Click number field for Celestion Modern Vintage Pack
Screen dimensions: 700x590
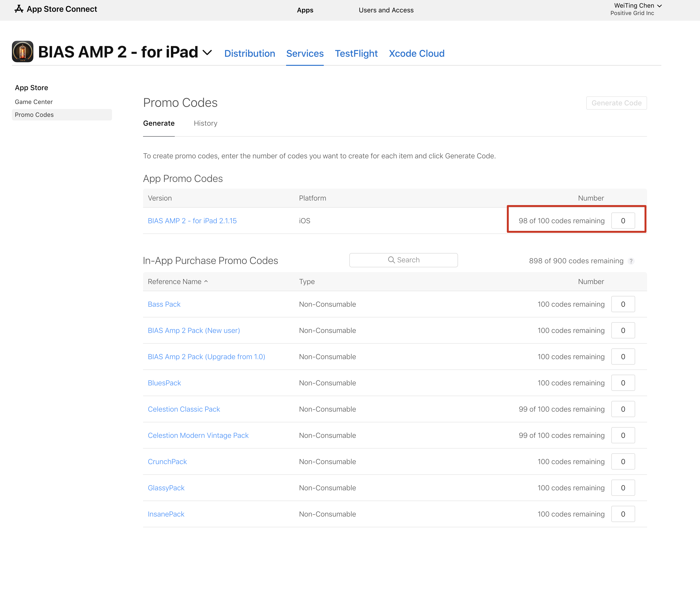click(x=623, y=435)
